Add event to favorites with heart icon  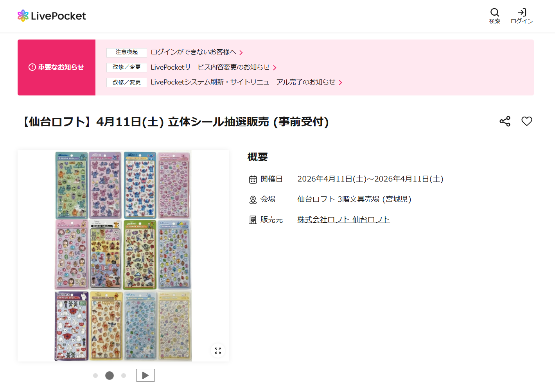pos(527,121)
